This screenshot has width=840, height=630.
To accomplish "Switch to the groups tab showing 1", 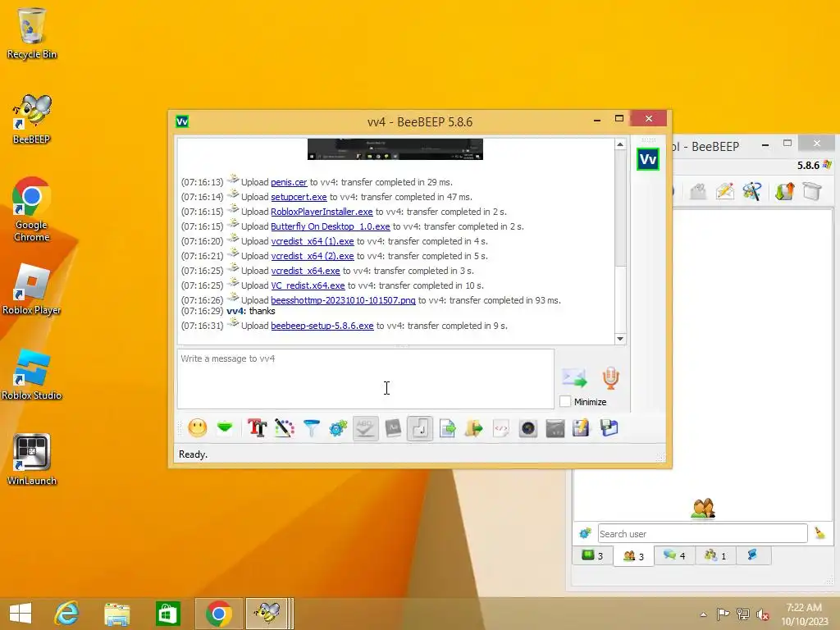I will pos(715,555).
